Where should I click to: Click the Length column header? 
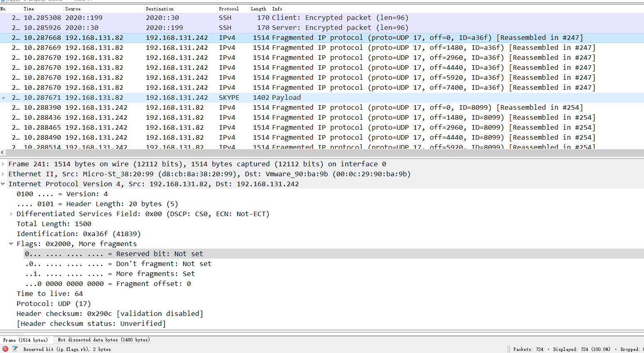pyautogui.click(x=260, y=9)
